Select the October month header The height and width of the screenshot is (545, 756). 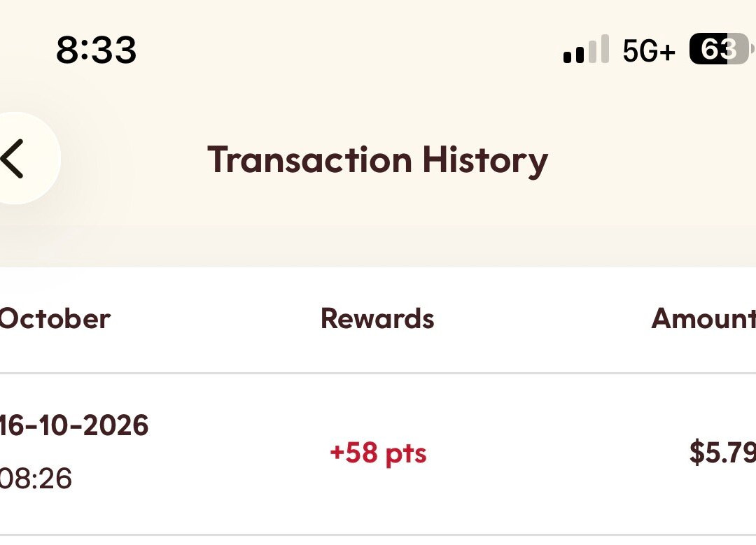coord(55,319)
